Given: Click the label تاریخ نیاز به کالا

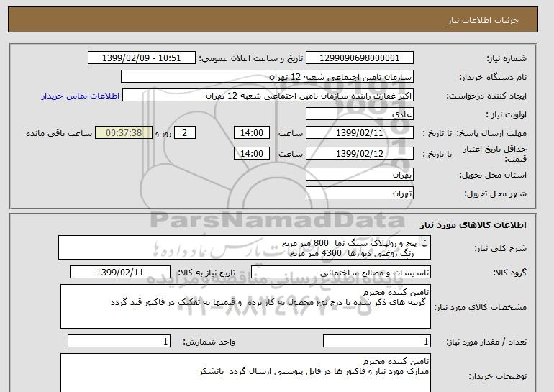Looking at the screenshot, I should 206,273.
